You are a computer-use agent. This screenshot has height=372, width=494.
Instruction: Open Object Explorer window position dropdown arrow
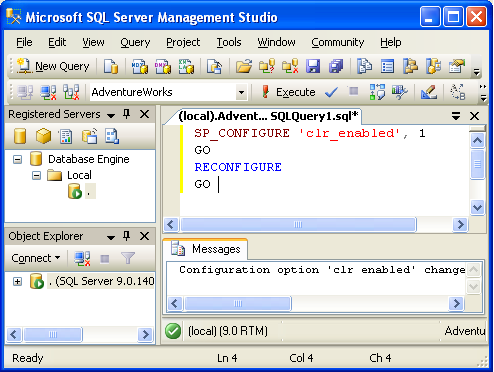pos(111,237)
